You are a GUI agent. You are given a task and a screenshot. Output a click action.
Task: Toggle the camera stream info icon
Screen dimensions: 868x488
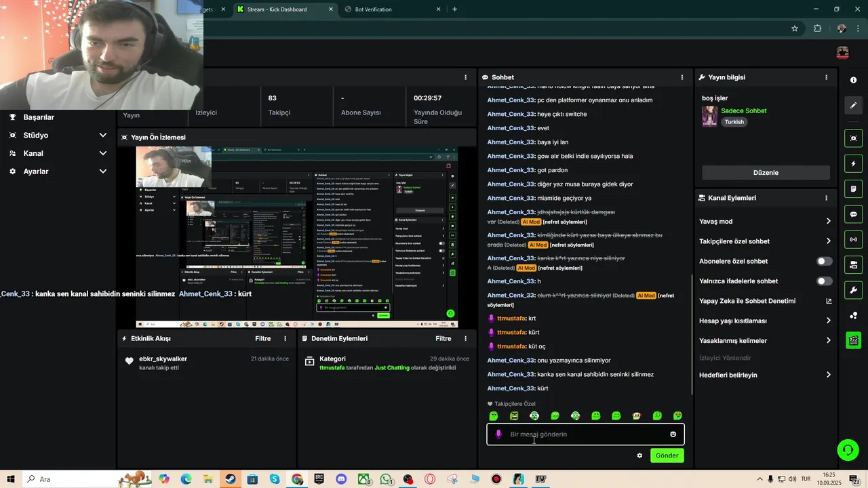tap(853, 264)
